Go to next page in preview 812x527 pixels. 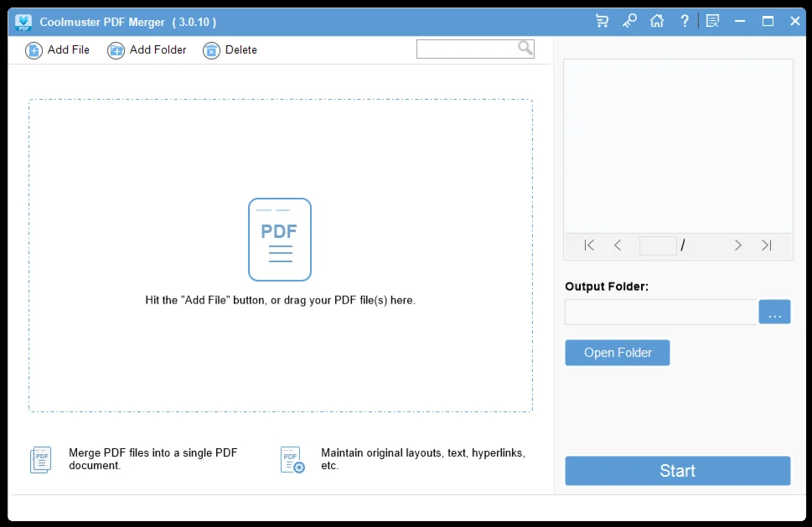click(x=738, y=245)
